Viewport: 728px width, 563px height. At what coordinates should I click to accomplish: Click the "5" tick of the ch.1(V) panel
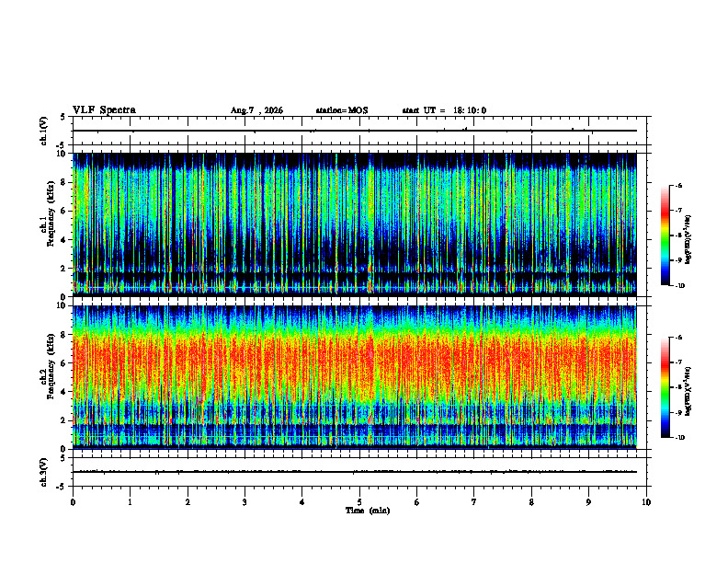pyautogui.click(x=63, y=118)
